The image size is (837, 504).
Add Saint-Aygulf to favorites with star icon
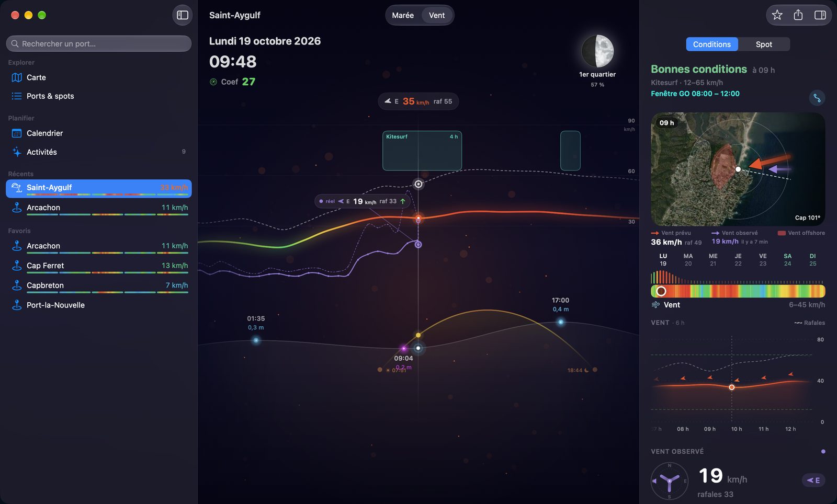coord(777,15)
